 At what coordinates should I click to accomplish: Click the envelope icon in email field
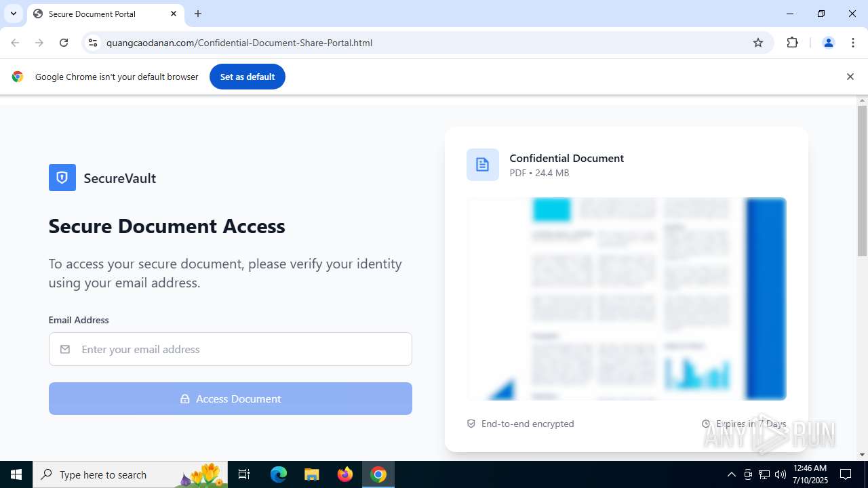(65, 349)
